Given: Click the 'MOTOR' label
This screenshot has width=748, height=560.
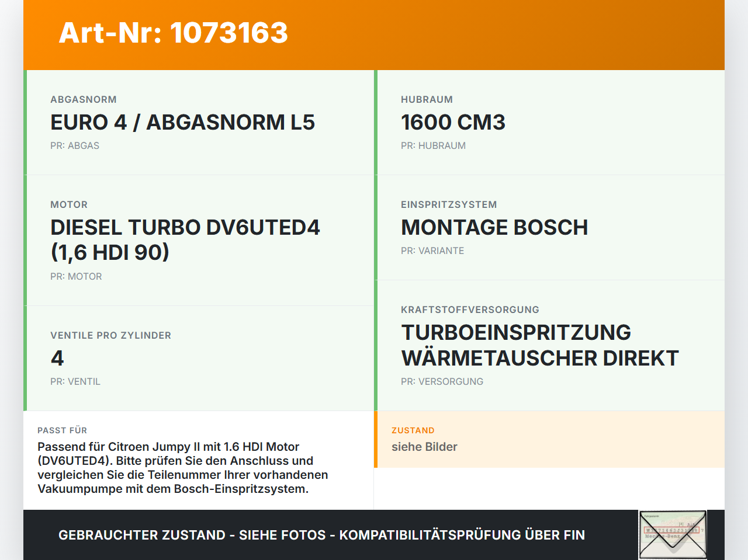Looking at the screenshot, I should point(69,205).
